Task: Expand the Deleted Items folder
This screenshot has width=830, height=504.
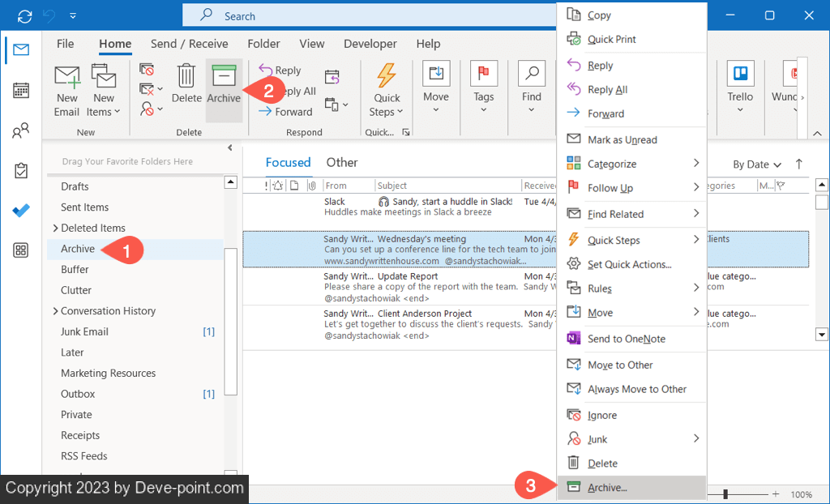Action: 55,229
